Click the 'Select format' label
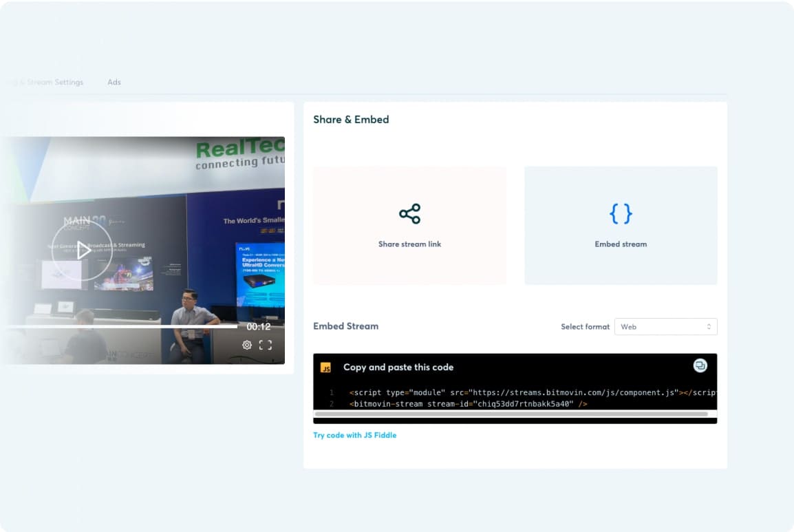The height and width of the screenshot is (532, 794). pyautogui.click(x=585, y=327)
